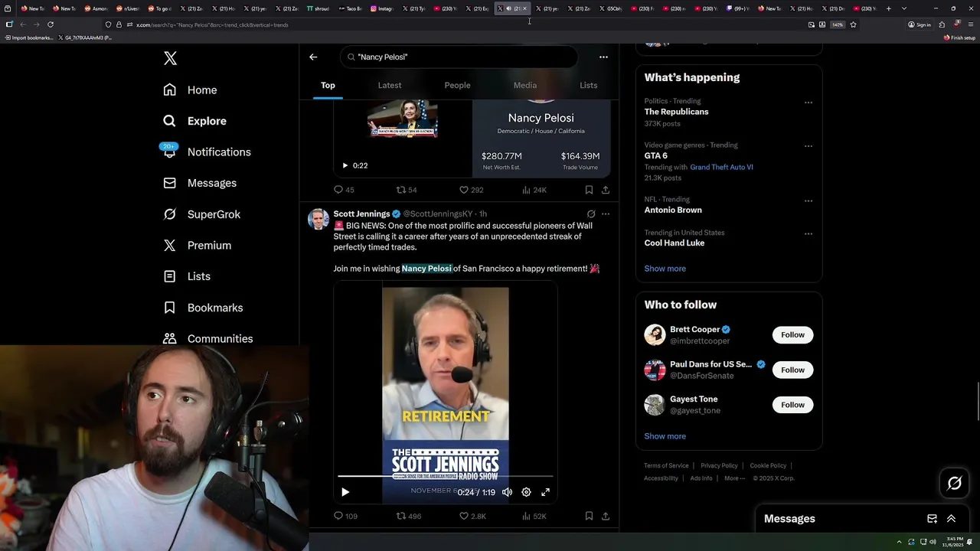Reload the page in browser toolbar

tap(51, 24)
